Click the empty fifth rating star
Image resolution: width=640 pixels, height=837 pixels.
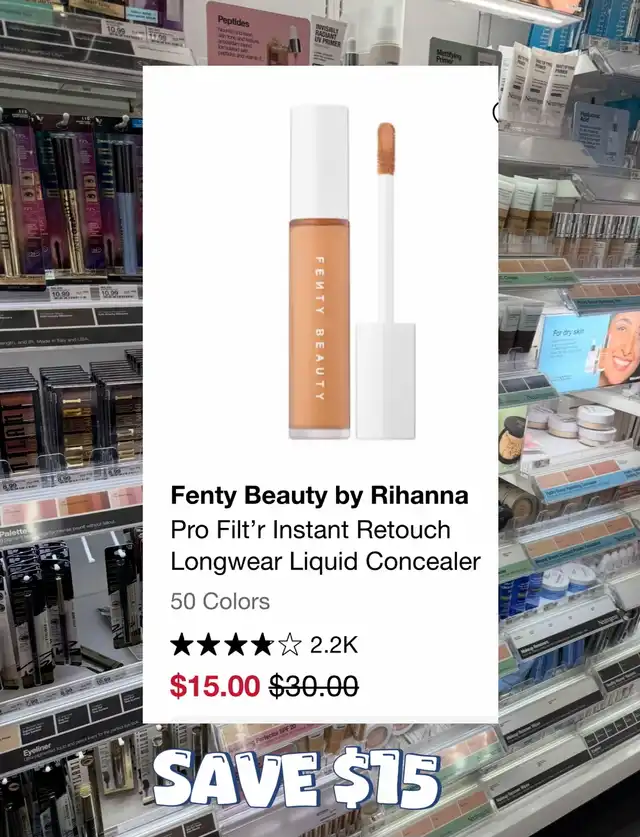point(290,645)
